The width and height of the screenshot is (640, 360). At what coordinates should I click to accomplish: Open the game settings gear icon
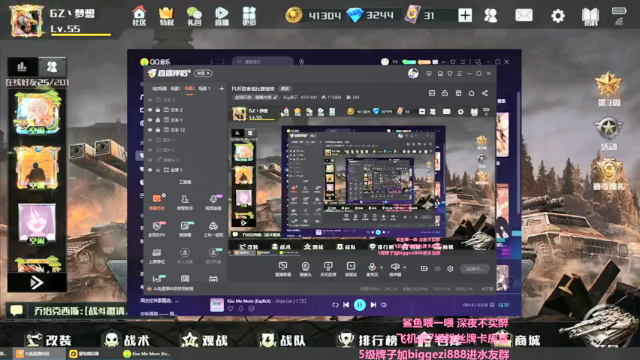pos(558,16)
